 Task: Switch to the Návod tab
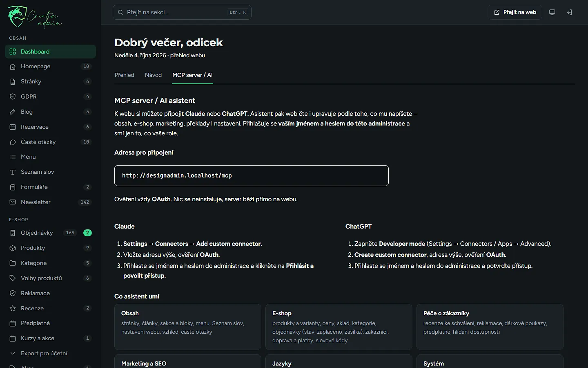click(x=153, y=75)
